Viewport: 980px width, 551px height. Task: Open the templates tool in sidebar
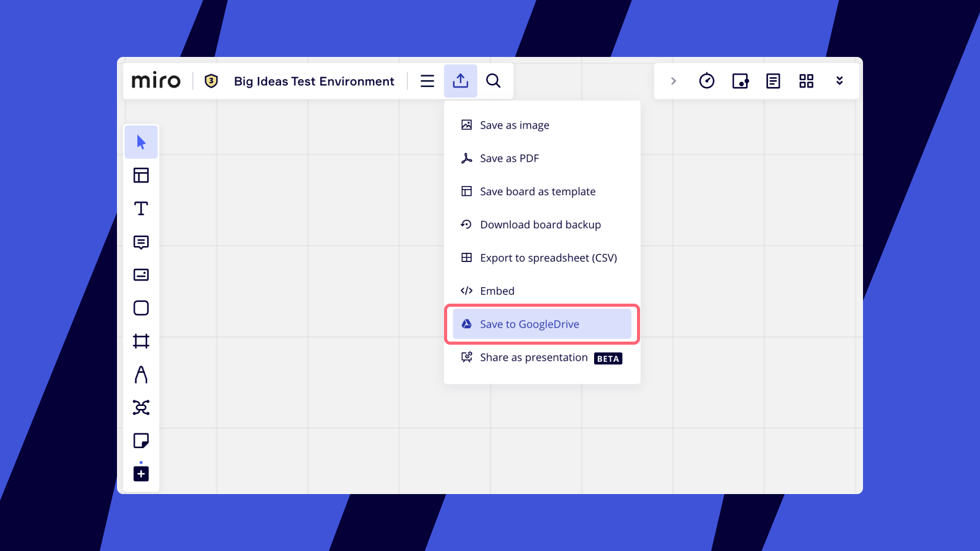141,176
